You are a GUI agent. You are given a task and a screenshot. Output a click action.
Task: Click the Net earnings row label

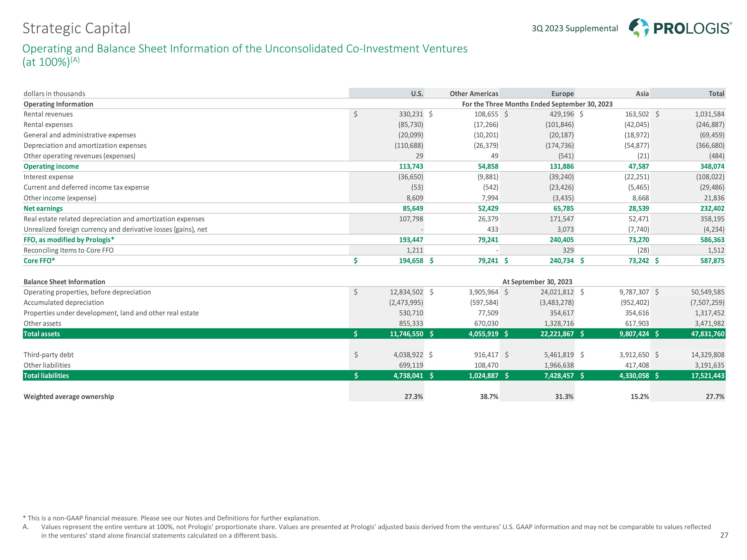click(43, 208)
